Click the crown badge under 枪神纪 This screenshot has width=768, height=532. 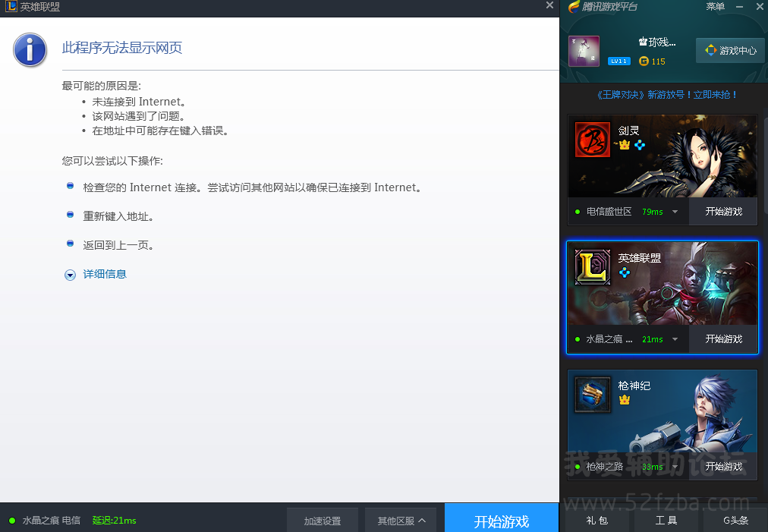click(624, 400)
